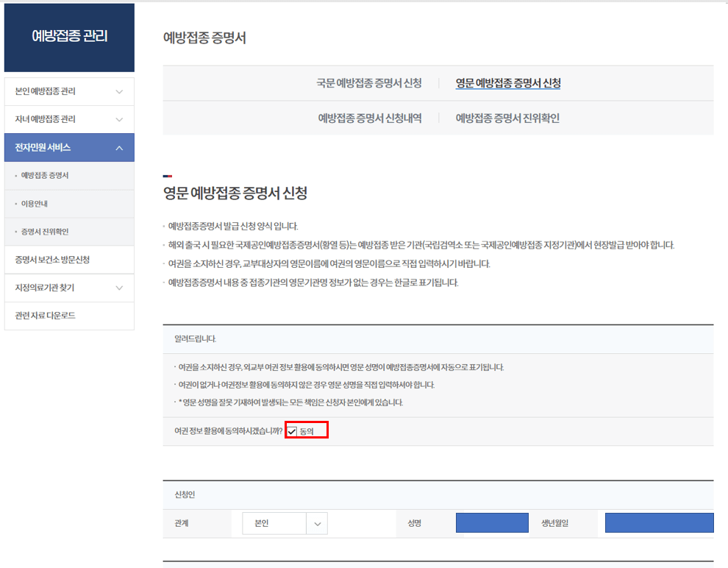Expand the 지정의료기관 찾기 sidebar menu
Image resolution: width=728 pixels, height=568 pixels.
[69, 288]
